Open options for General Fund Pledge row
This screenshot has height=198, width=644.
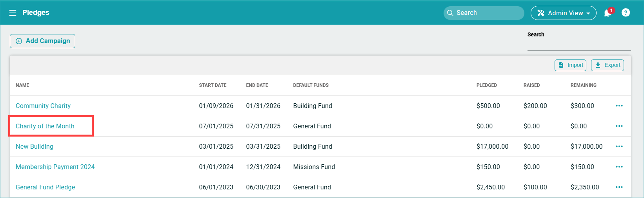(x=619, y=187)
